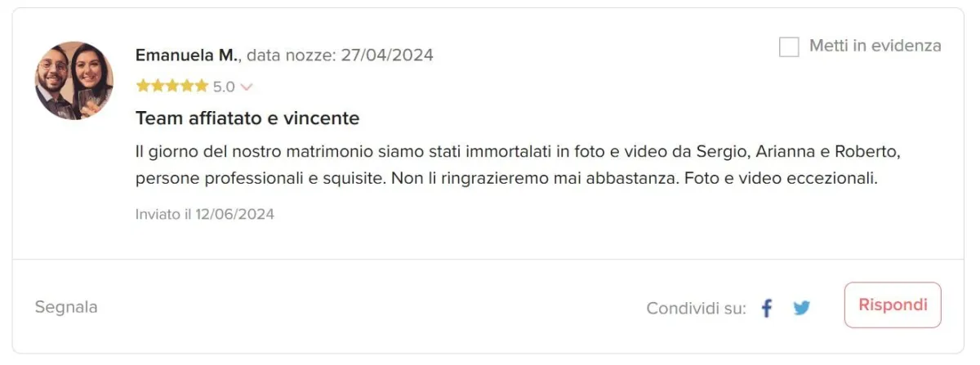Click the fifth gold rating star
The width and height of the screenshot is (980, 365).
[x=202, y=86]
